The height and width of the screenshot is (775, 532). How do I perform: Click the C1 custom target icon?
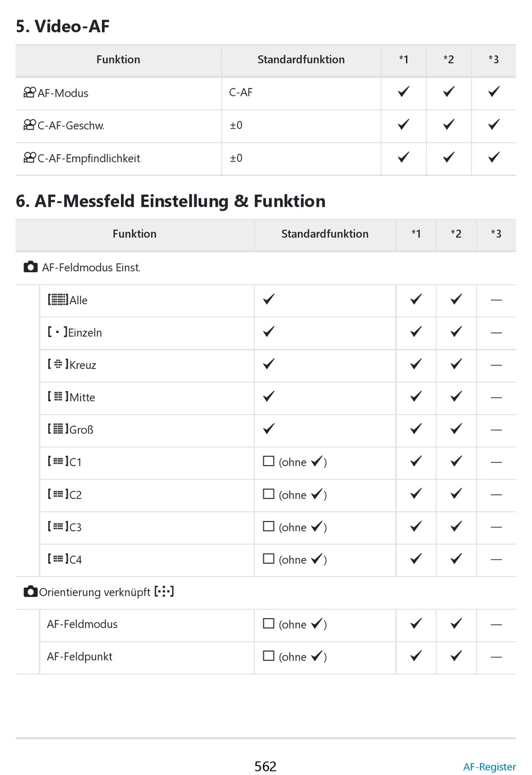click(58, 462)
